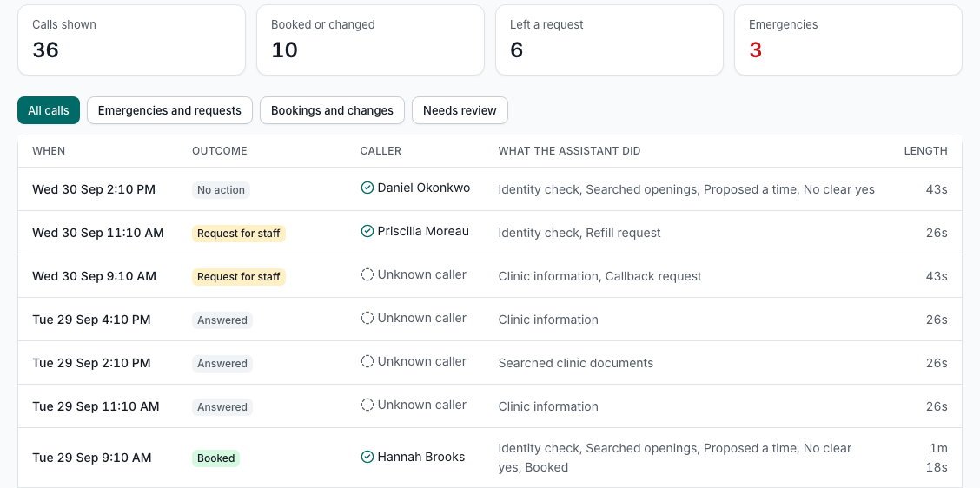Show the Needs review filter
980x488 pixels.
[x=460, y=110]
